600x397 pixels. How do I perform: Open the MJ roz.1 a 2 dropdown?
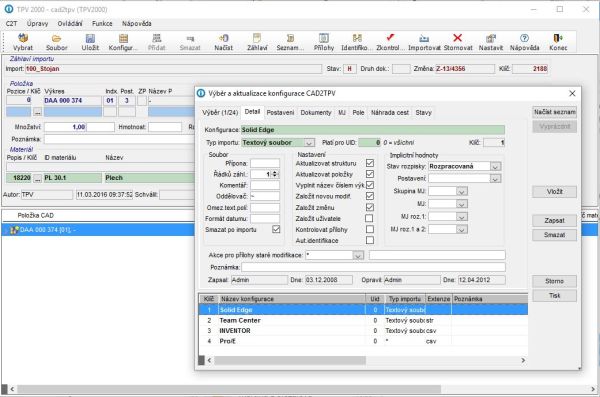click(461, 229)
